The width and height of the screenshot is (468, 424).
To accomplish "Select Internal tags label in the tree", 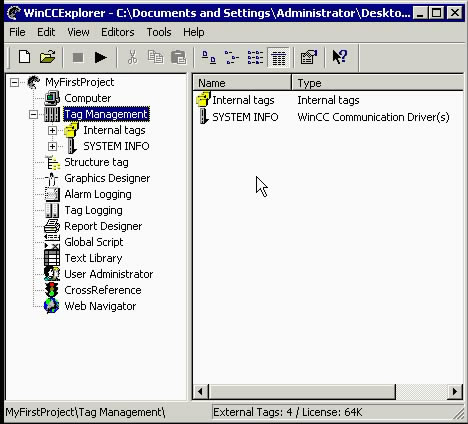I will [114, 130].
